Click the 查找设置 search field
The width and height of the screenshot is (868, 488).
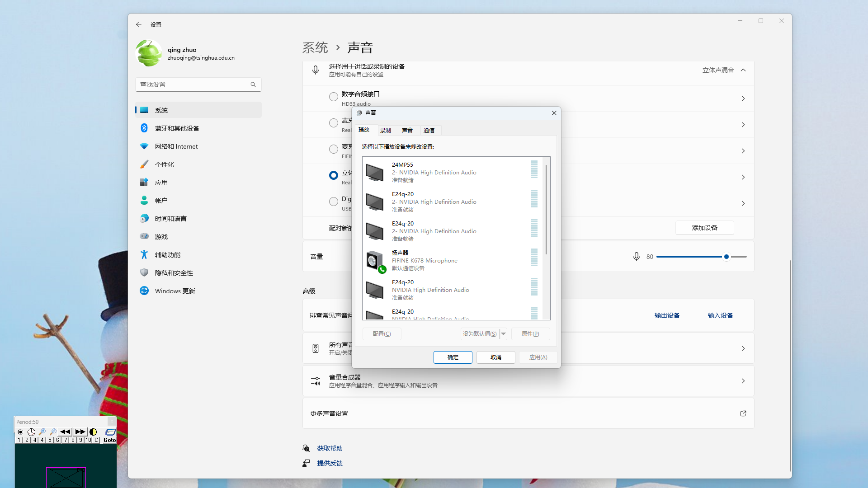click(194, 84)
